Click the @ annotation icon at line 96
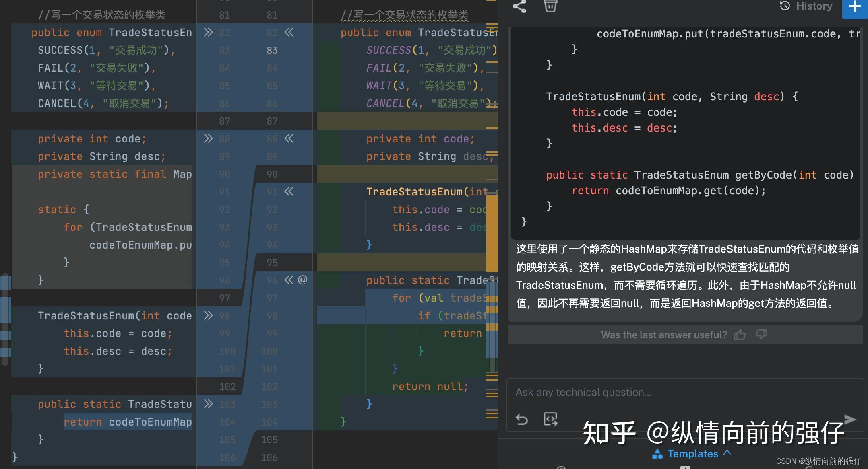 (x=302, y=280)
